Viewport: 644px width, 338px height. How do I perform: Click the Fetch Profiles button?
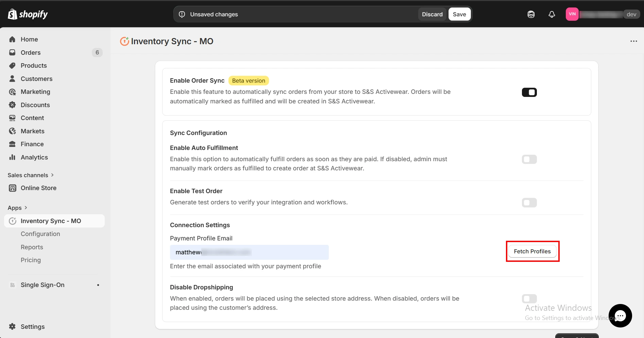click(532, 251)
